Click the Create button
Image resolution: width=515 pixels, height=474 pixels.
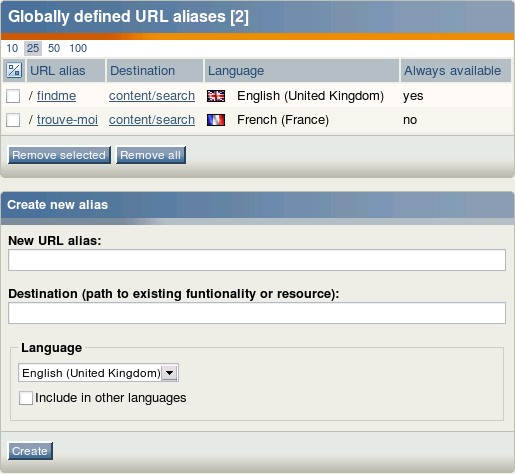(x=30, y=451)
